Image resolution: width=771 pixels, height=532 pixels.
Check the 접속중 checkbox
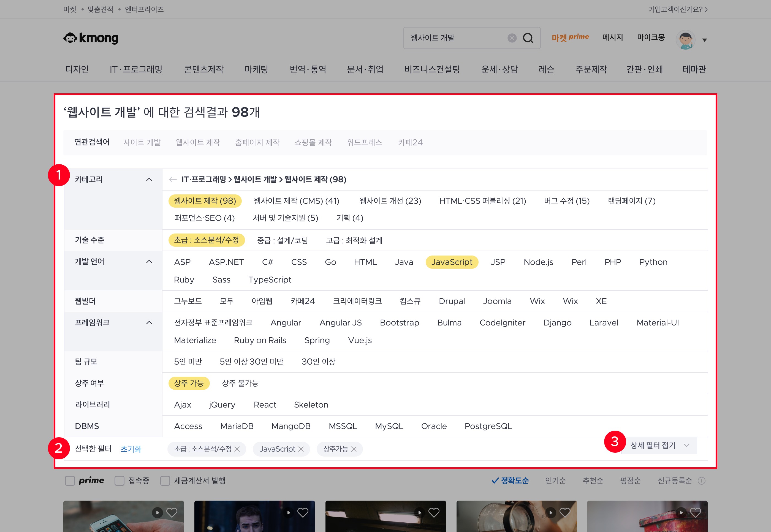point(119,481)
